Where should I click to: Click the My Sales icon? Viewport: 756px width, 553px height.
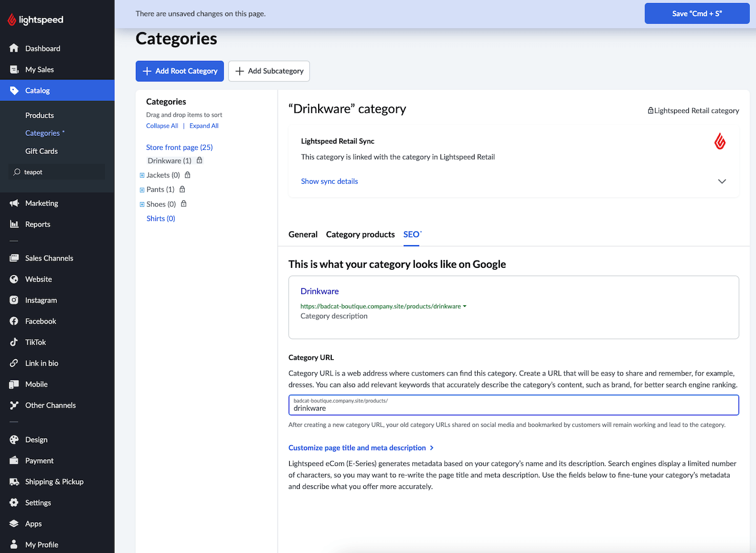point(14,69)
